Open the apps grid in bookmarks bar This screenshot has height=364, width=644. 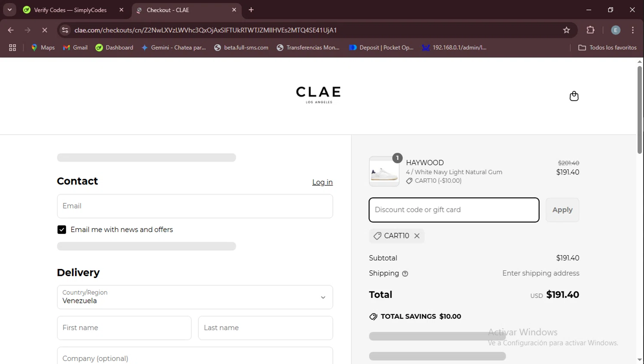tap(12, 48)
